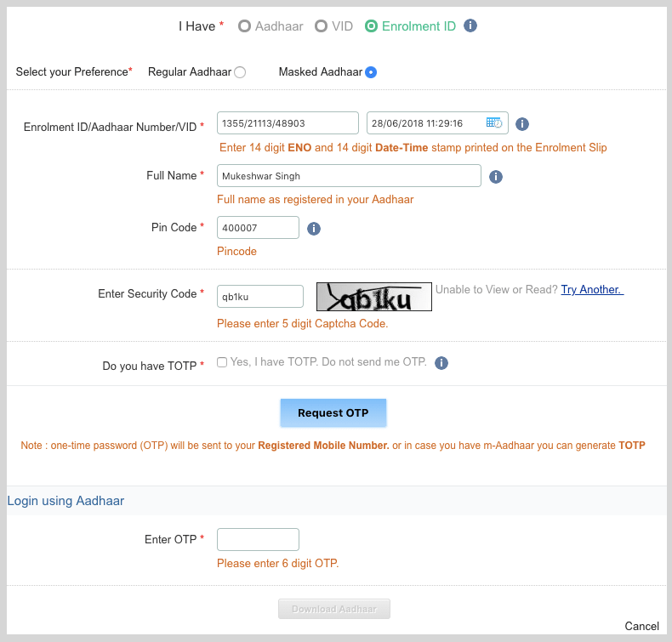
Task: Click the Enter OTP input field
Action: 258,539
